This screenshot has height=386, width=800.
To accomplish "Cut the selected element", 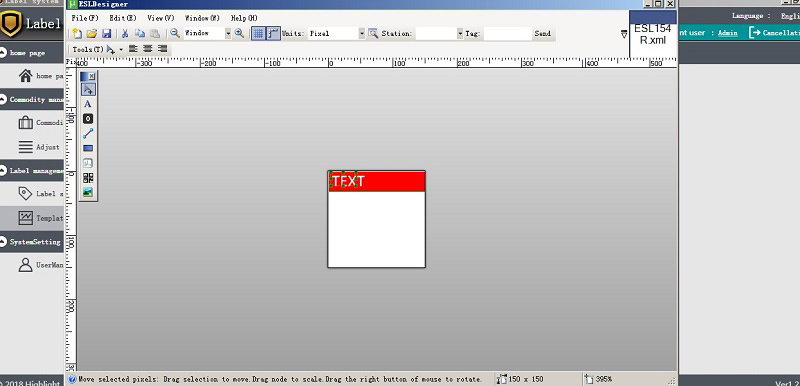I will pos(125,34).
